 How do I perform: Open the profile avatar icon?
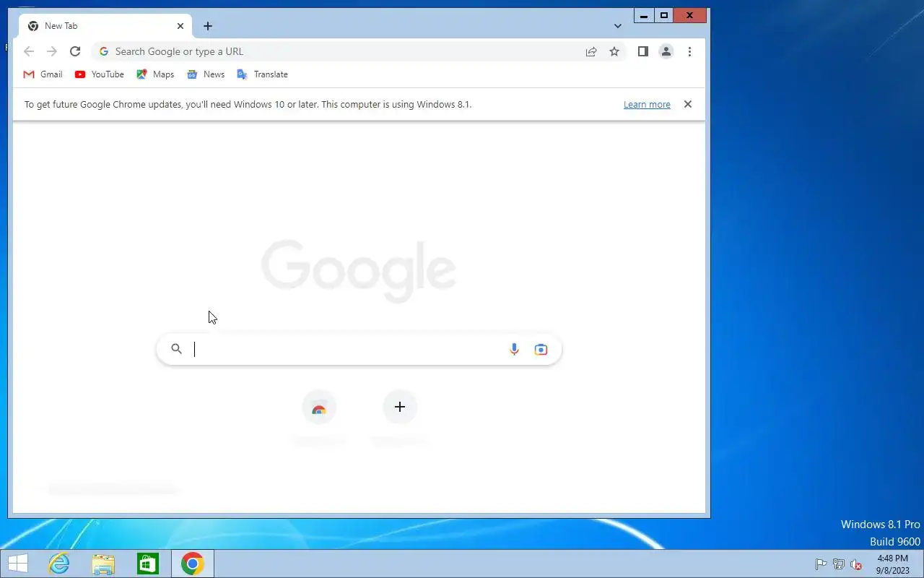(x=666, y=51)
